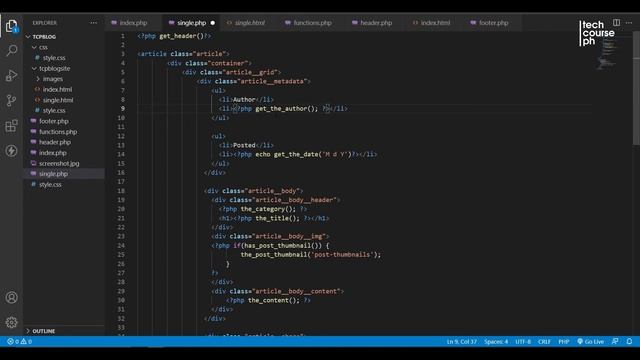Click unsaved dot on single.php tab
The height and width of the screenshot is (360, 640).
tap(213, 23)
